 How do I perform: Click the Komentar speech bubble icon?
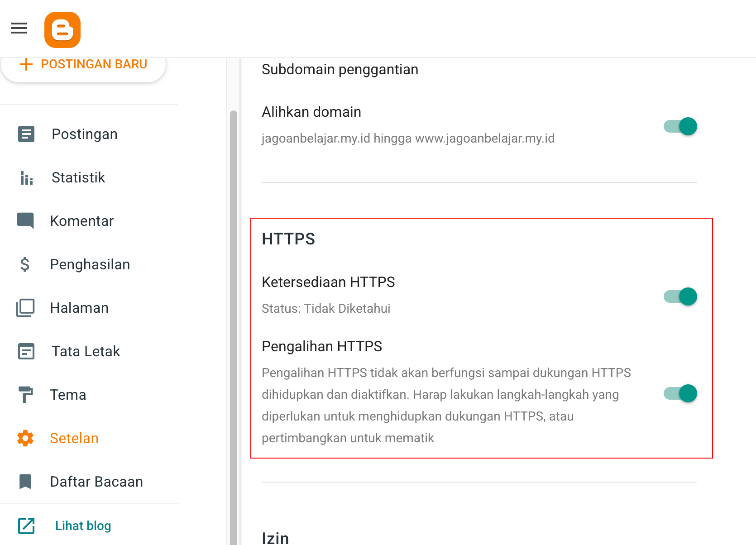pos(25,220)
